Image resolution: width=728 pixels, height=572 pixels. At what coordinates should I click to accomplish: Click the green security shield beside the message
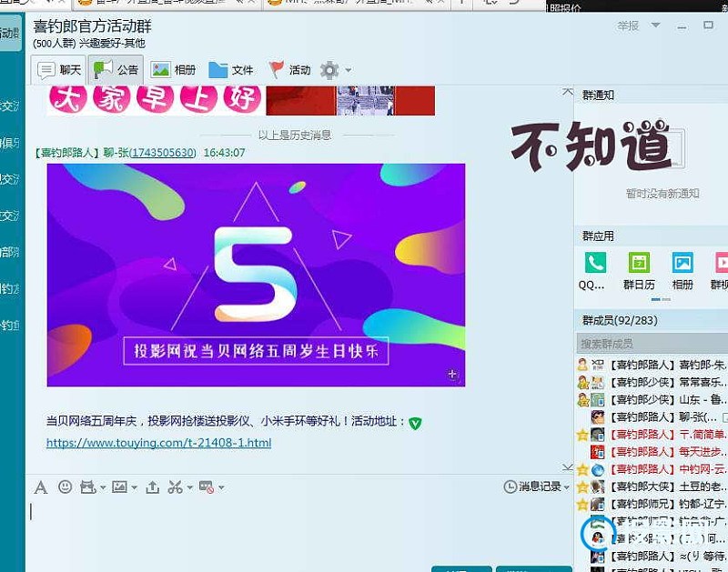pos(415,423)
